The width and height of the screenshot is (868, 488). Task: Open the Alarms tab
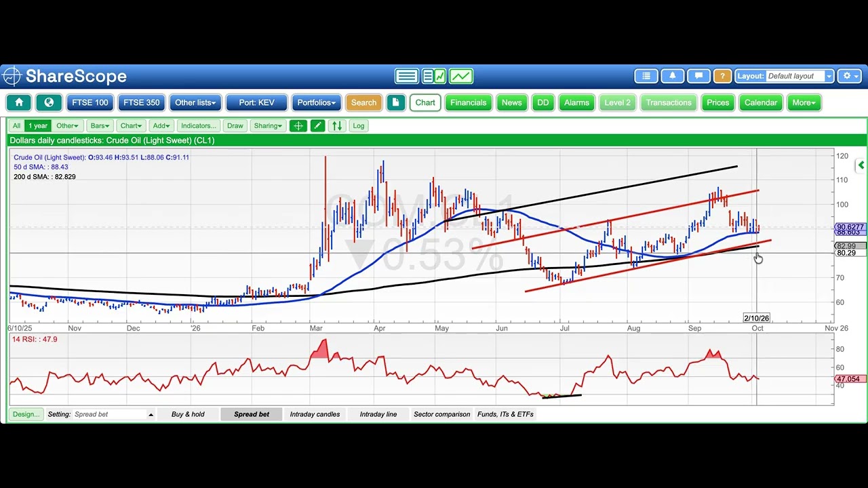[576, 102]
